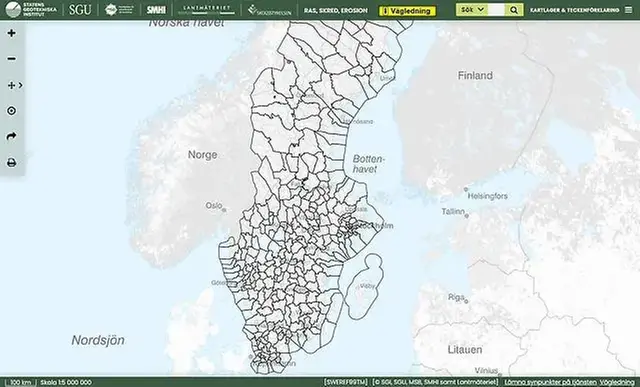Open the zoom-to-area tool with arrow
Screen dimensions: 640x387
[15, 85]
